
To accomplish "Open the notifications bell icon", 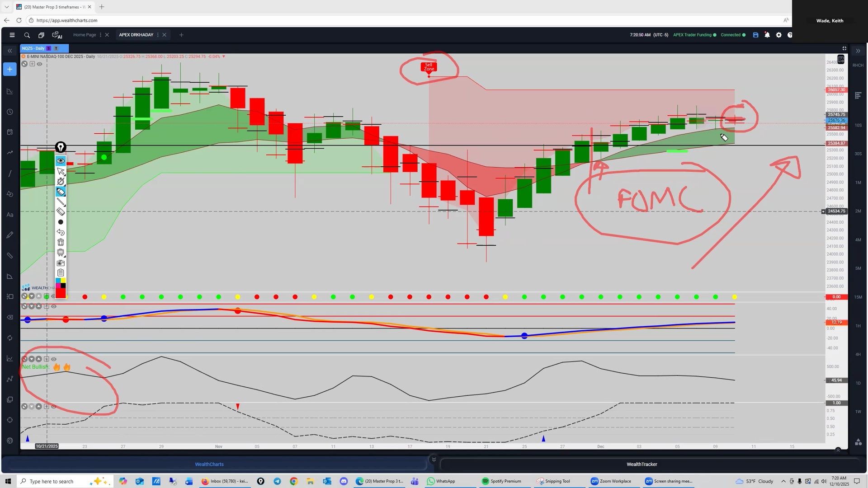I will click(767, 35).
